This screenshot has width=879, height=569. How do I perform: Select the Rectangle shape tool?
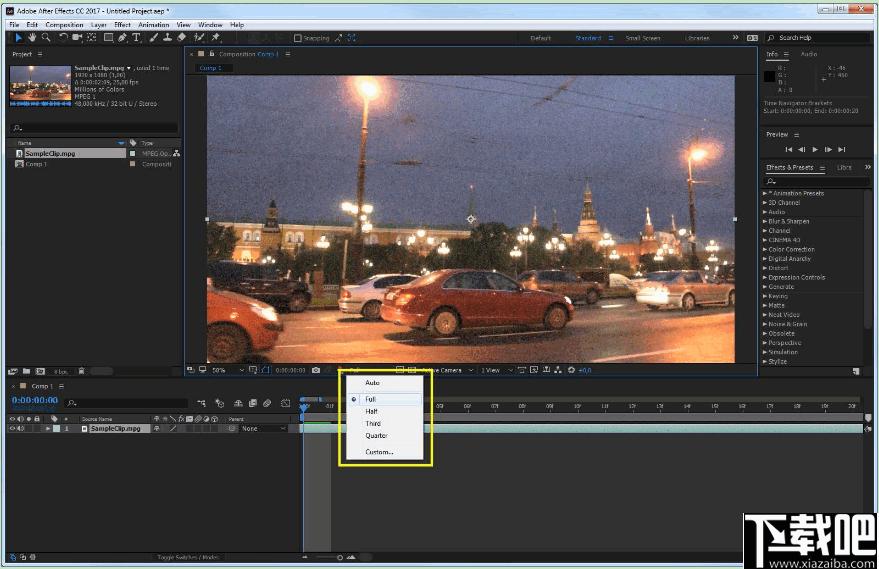coord(108,38)
